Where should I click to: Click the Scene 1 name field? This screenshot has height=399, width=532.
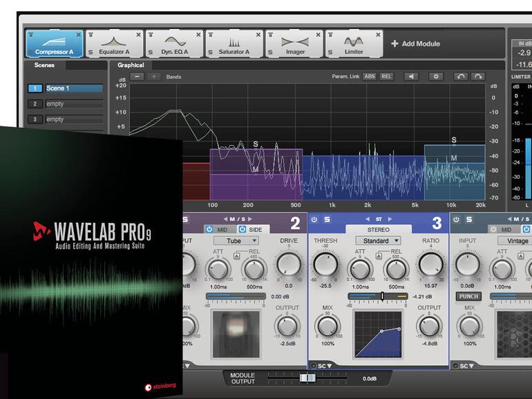coord(75,88)
